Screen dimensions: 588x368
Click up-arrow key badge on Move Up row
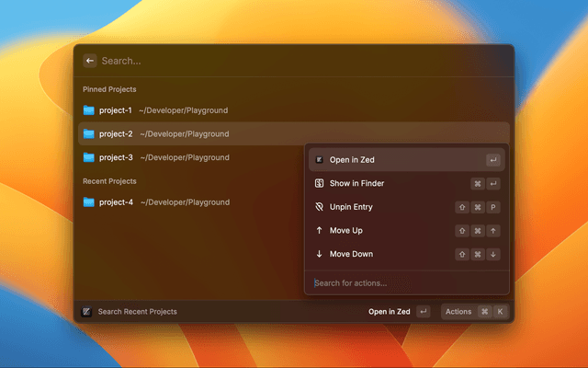click(x=493, y=231)
